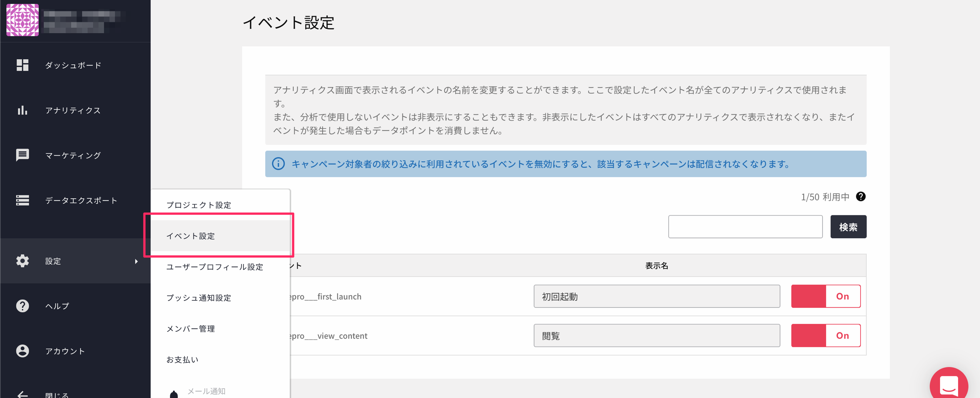The width and height of the screenshot is (980, 398).
Task: Click the event search input field
Action: [745, 226]
